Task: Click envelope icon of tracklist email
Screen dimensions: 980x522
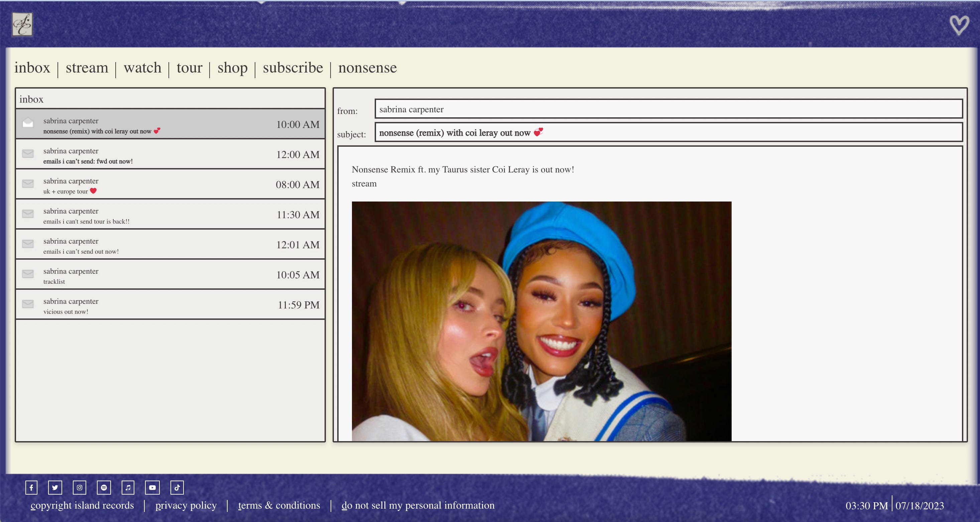Action: tap(28, 274)
